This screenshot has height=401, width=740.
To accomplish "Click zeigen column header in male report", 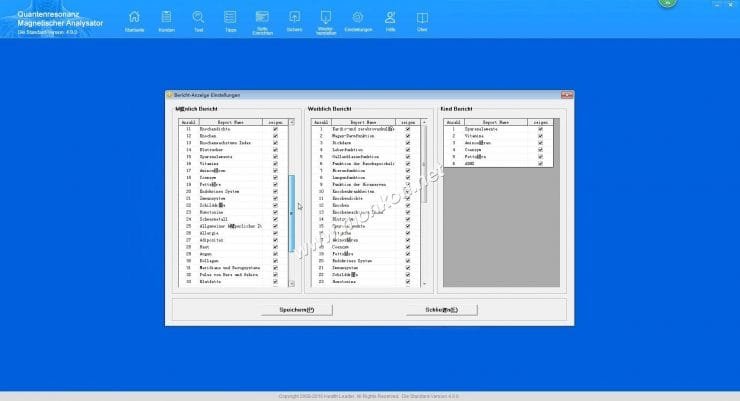I will [275, 122].
